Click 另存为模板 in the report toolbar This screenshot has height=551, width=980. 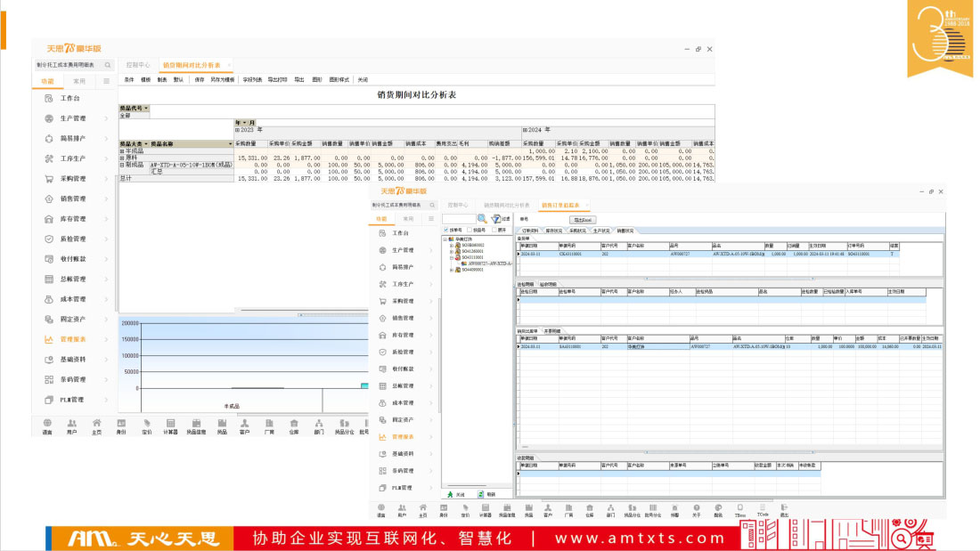(222, 80)
